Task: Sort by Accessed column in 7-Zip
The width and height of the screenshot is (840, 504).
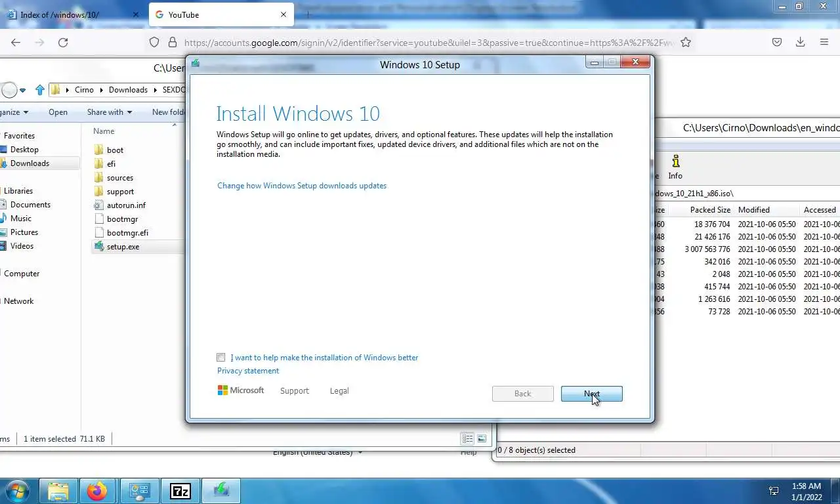Action: point(820,210)
